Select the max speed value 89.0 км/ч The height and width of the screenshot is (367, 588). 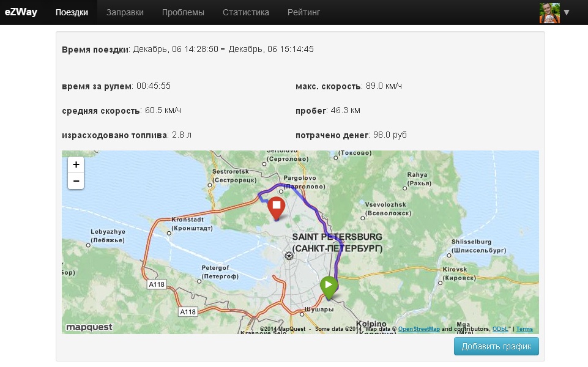coord(384,86)
